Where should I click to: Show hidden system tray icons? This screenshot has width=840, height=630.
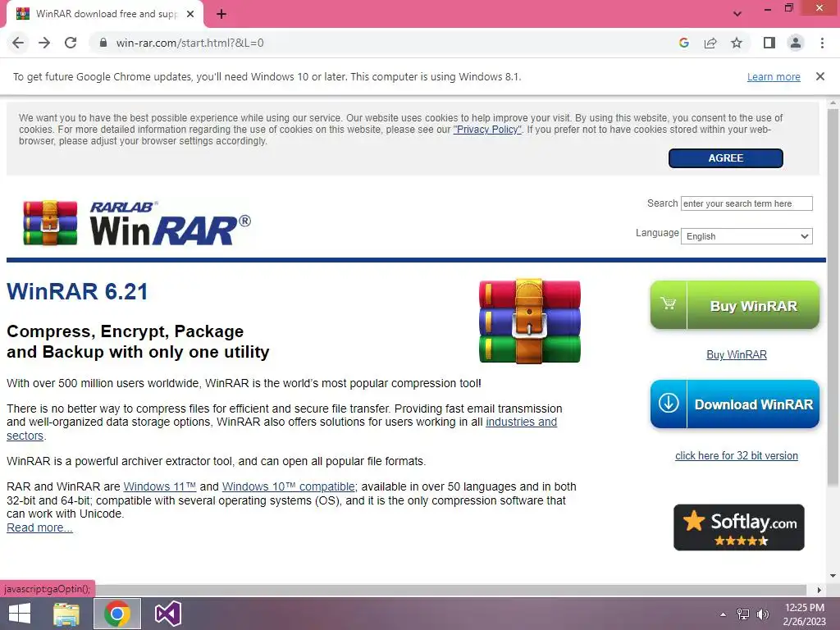pos(724,614)
